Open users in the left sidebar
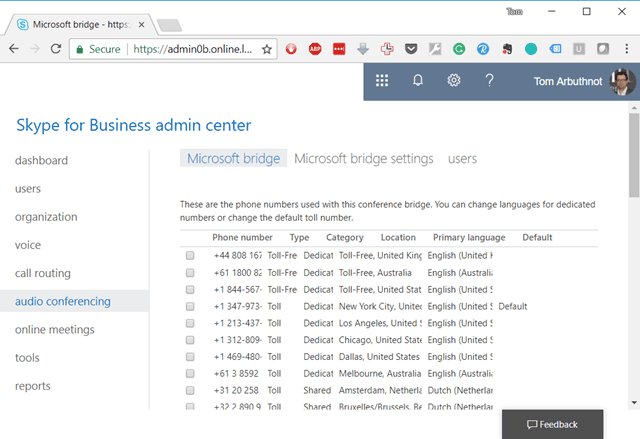 [x=28, y=188]
